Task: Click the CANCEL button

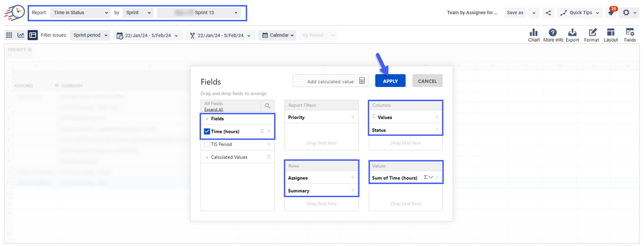Action: (427, 80)
